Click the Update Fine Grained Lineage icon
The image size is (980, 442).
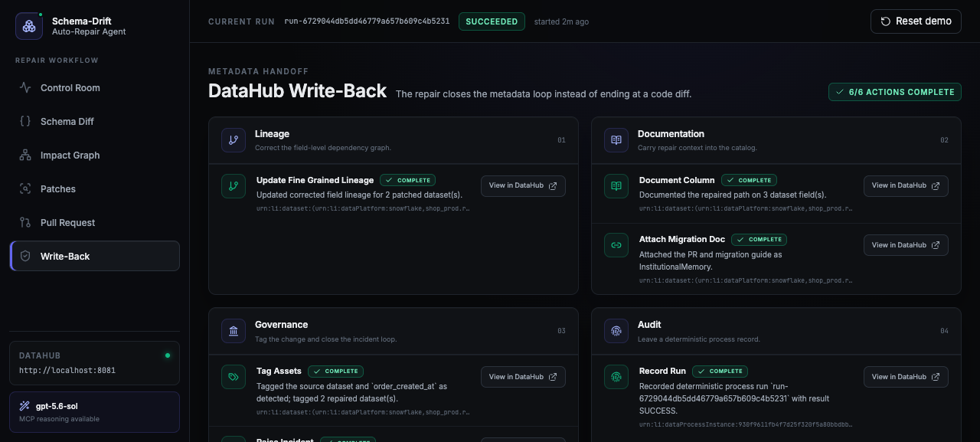[234, 186]
